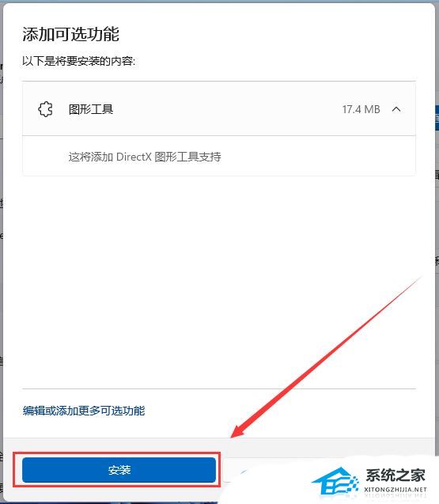Click the blue element at right window edge
The height and width of the screenshot is (504, 439).
coord(437,118)
